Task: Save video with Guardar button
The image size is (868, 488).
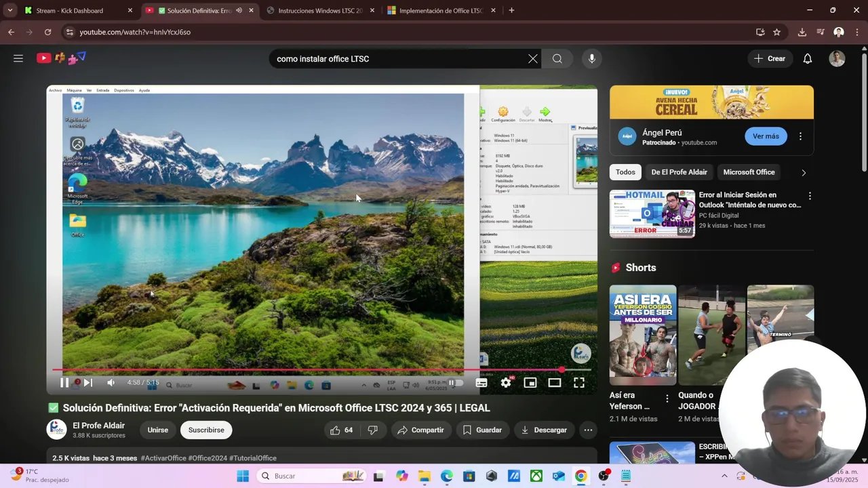Action: [x=483, y=430]
